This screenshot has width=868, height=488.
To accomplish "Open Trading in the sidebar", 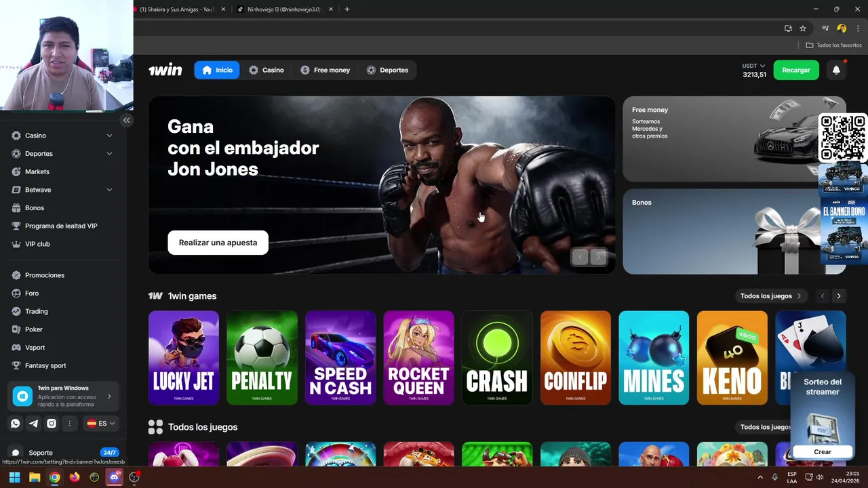I will click(36, 311).
